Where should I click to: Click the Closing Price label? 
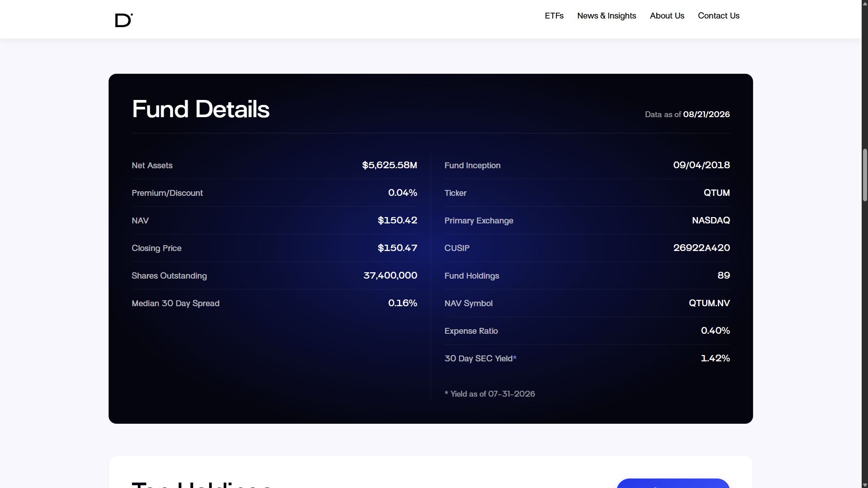(x=157, y=248)
